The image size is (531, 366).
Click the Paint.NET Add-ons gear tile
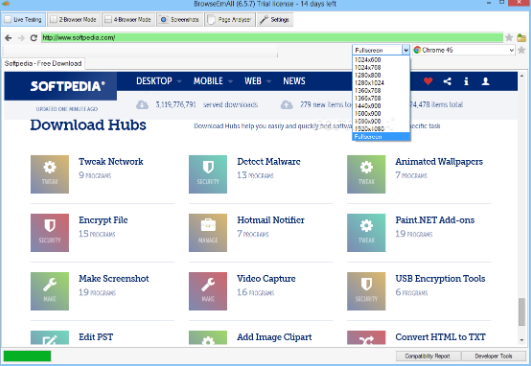point(366,233)
